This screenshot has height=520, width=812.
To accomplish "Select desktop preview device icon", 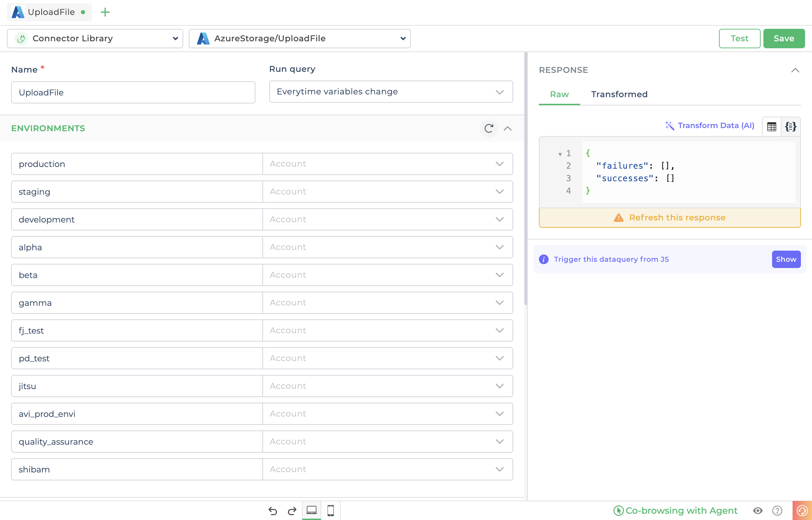I will (312, 510).
